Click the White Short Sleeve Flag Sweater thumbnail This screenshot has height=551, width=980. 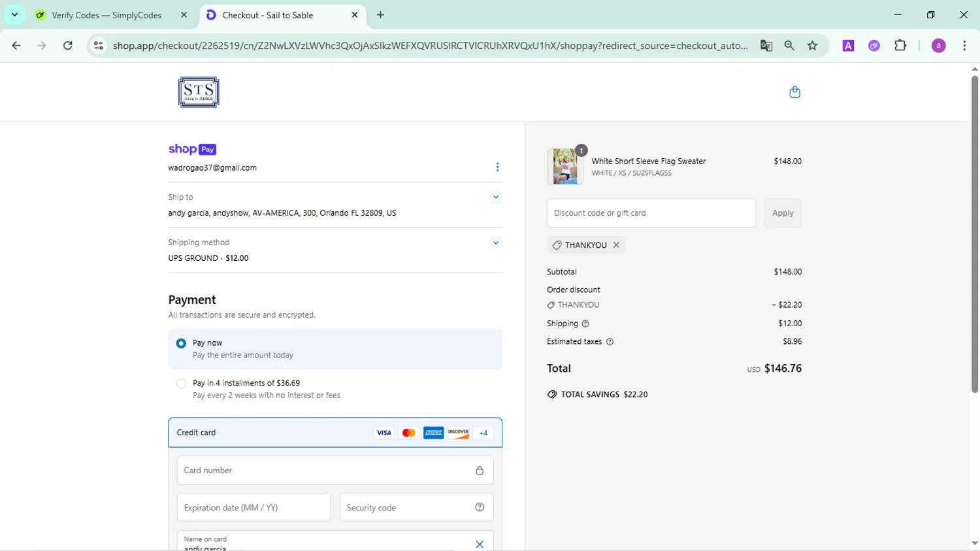[x=565, y=166]
